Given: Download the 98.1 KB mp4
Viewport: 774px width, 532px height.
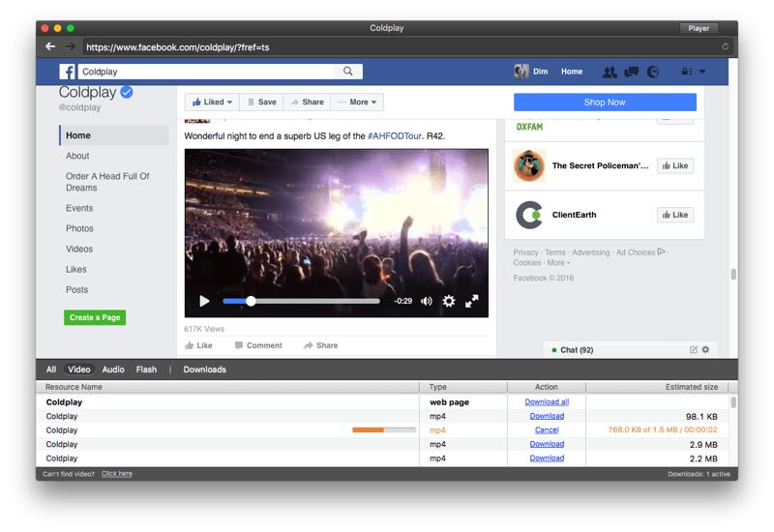Looking at the screenshot, I should (547, 416).
